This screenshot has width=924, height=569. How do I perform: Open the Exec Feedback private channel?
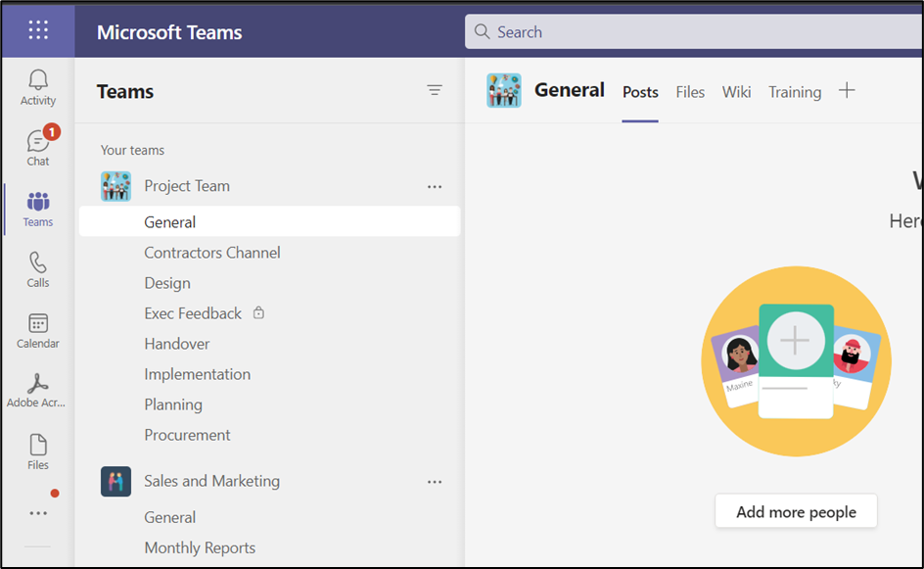click(193, 313)
